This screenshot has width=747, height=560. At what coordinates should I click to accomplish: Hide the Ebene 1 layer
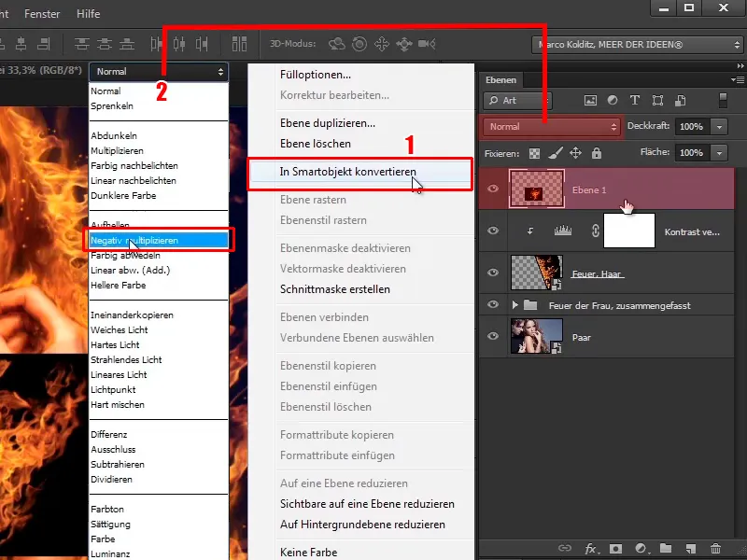coord(493,189)
